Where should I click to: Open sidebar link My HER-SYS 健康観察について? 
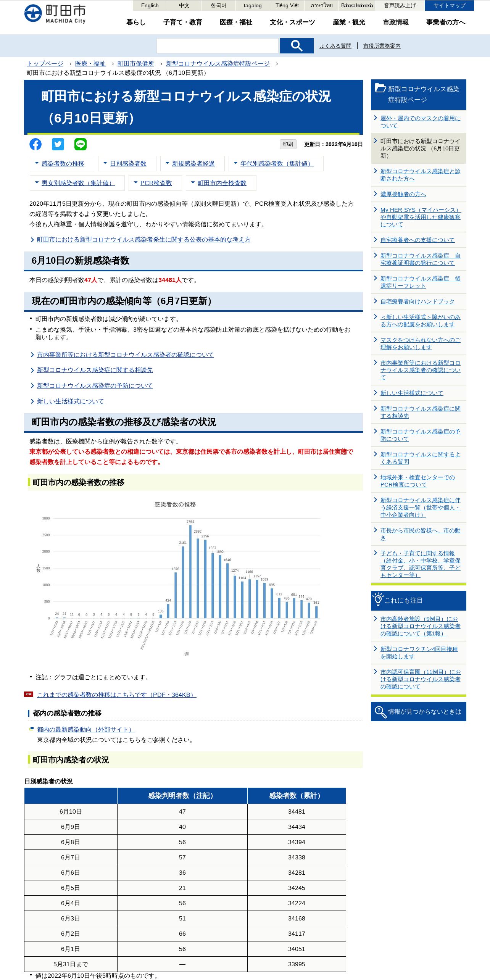421,217
